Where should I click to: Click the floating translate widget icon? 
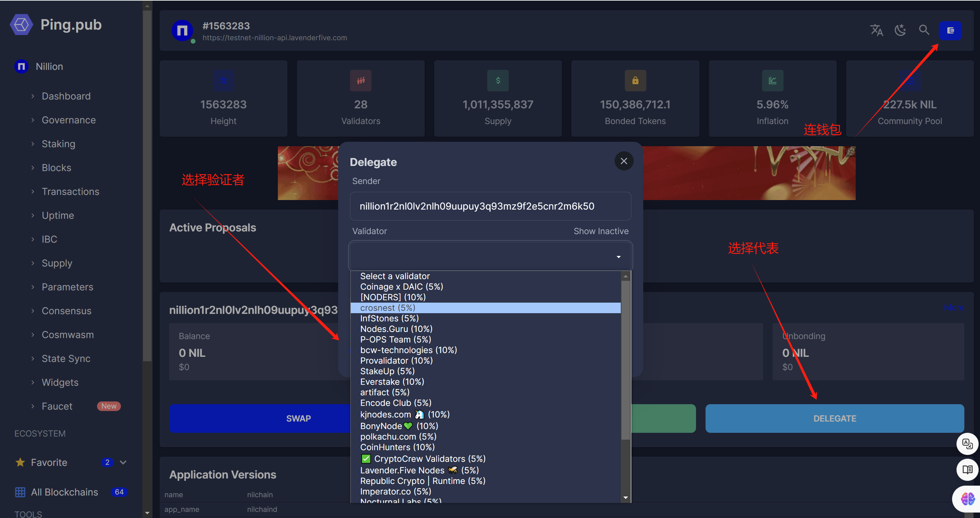pyautogui.click(x=967, y=443)
